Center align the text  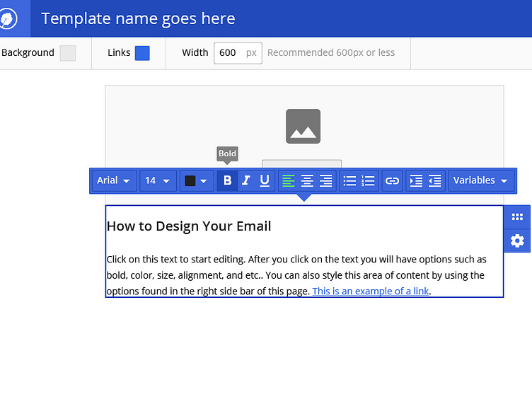tap(307, 181)
